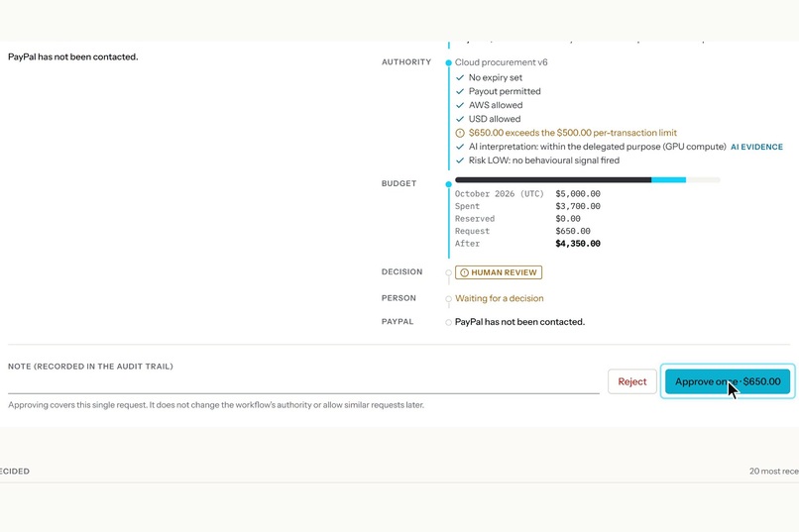Select the 'No expiry set' text
Screen dimensions: 799x532
[496, 77]
